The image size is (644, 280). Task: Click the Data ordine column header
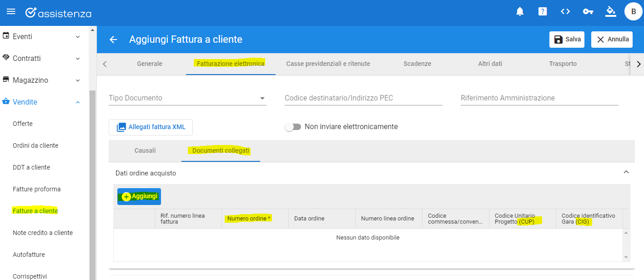click(322, 219)
